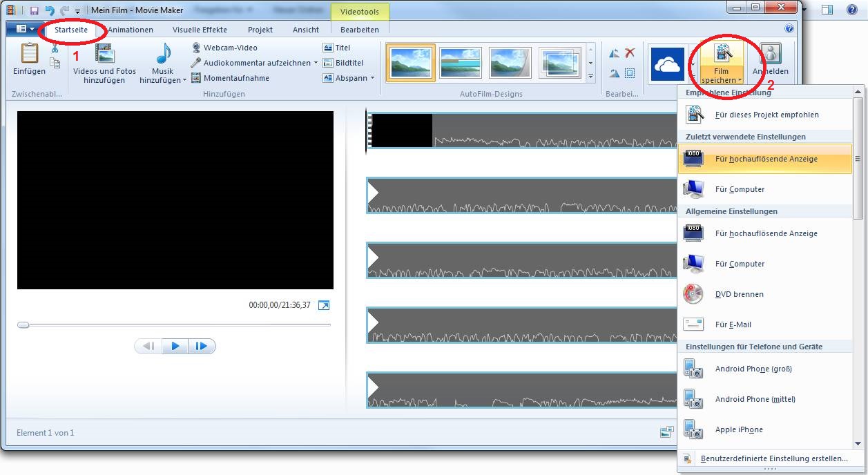The image size is (868, 475).
Task: Click Videos und Fotos hinzufügen icon
Action: click(105, 55)
